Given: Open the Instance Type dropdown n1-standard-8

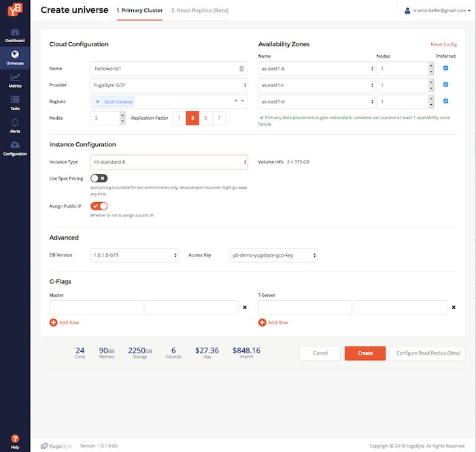Looking at the screenshot, I should 169,162.
